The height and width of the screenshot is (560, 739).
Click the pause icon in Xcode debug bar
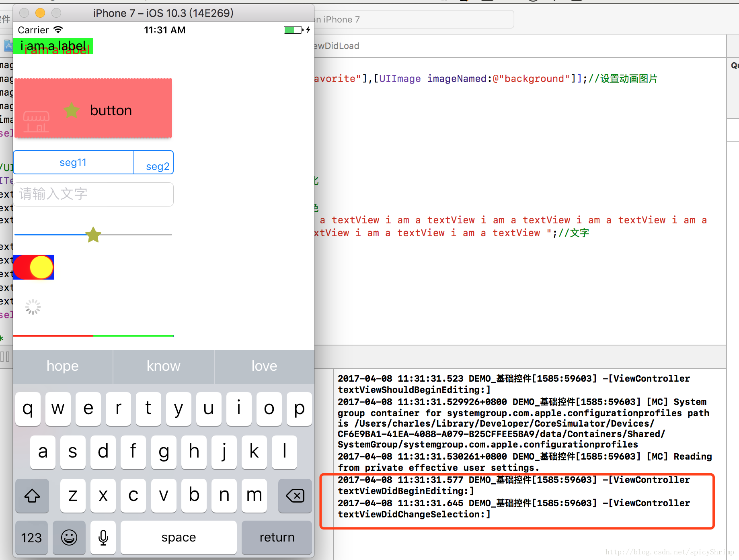(5, 357)
